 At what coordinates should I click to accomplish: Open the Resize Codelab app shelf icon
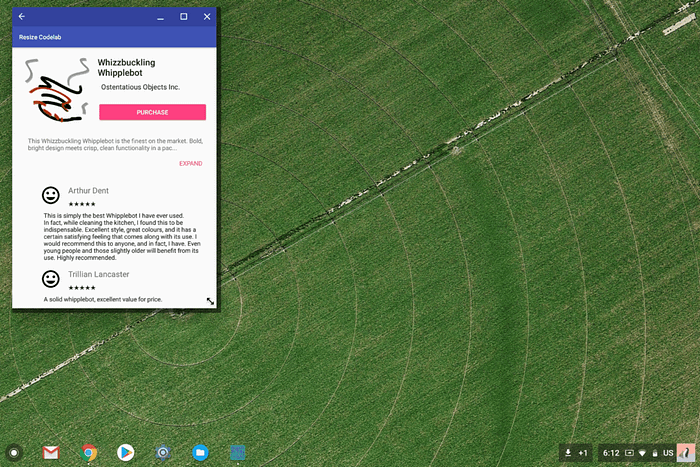[x=238, y=453]
